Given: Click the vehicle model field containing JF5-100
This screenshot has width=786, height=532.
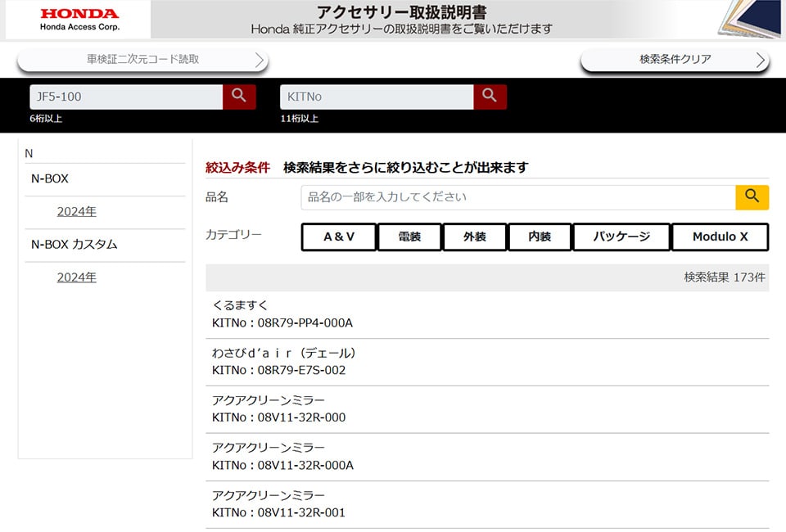Looking at the screenshot, I should click(126, 97).
